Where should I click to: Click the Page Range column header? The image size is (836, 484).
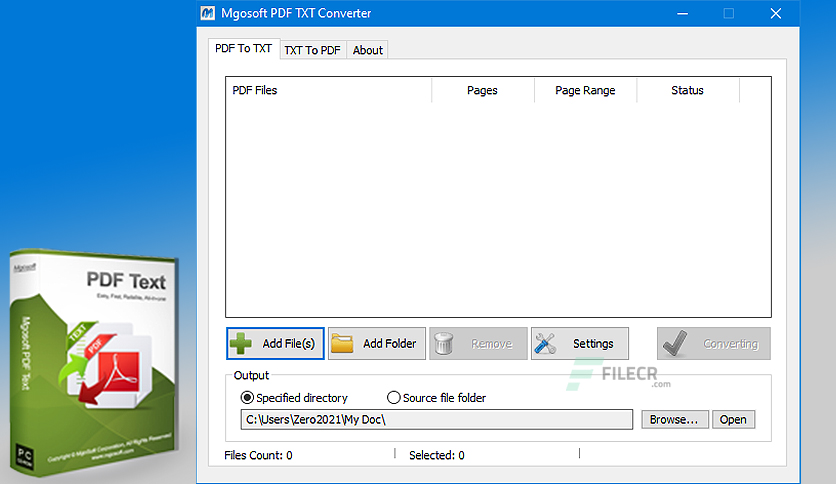pyautogui.click(x=585, y=90)
